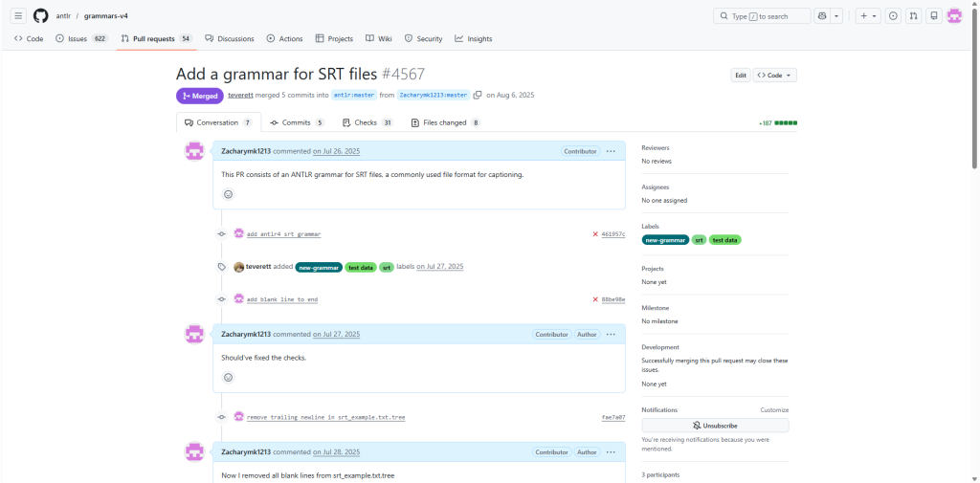The height and width of the screenshot is (483, 980).
Task: Click 'test data' label in timeline event
Action: point(361,267)
